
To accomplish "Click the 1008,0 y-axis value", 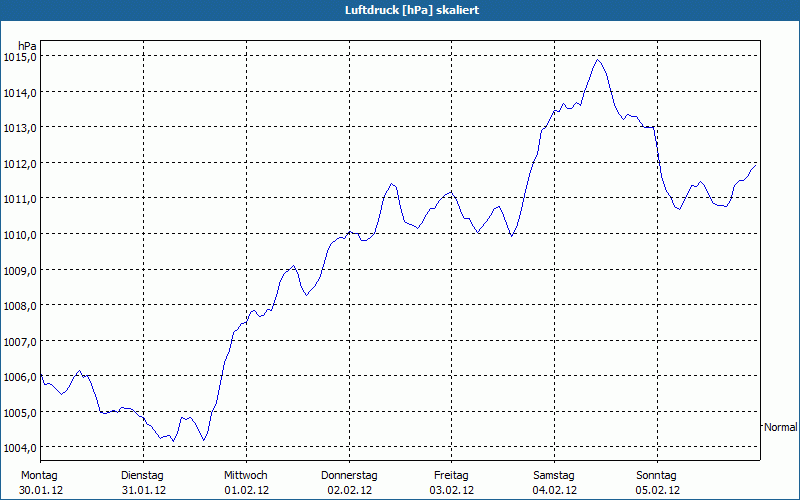I will [x=19, y=306].
